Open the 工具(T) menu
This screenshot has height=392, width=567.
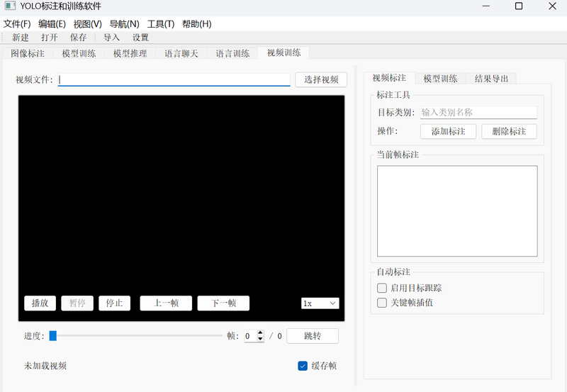click(161, 24)
